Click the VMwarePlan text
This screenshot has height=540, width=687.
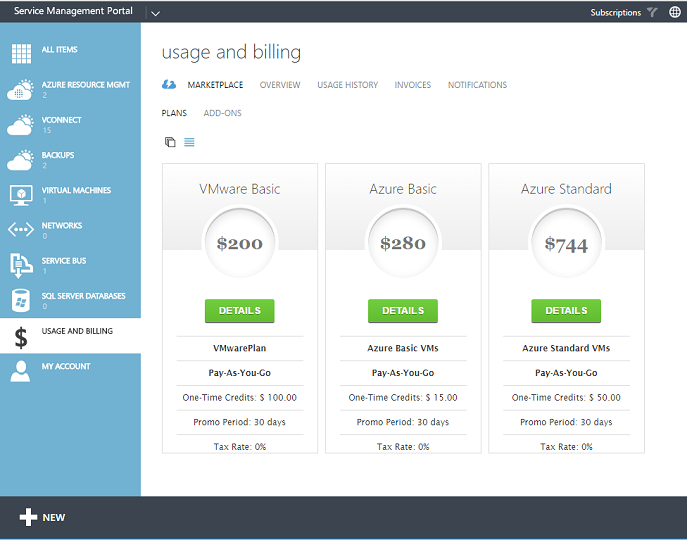point(240,348)
